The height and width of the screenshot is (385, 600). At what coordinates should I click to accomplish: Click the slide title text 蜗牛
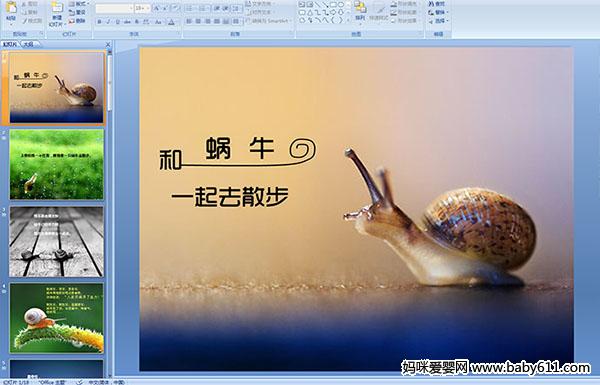click(x=240, y=148)
